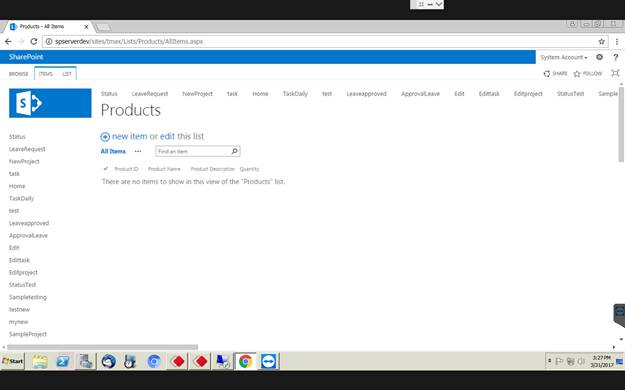
Task: Click the taskbar clock
Action: (x=601, y=361)
